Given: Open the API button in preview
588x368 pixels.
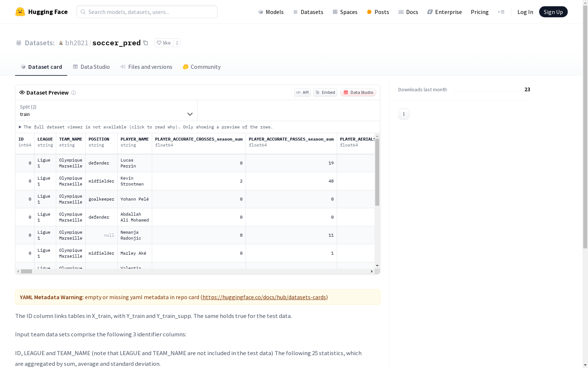Looking at the screenshot, I should coord(302,92).
